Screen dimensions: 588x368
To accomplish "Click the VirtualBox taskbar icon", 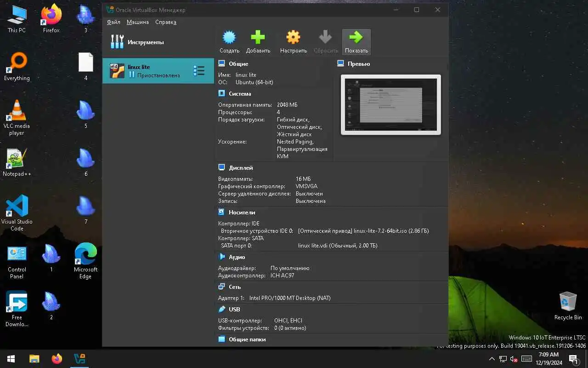I will click(79, 359).
